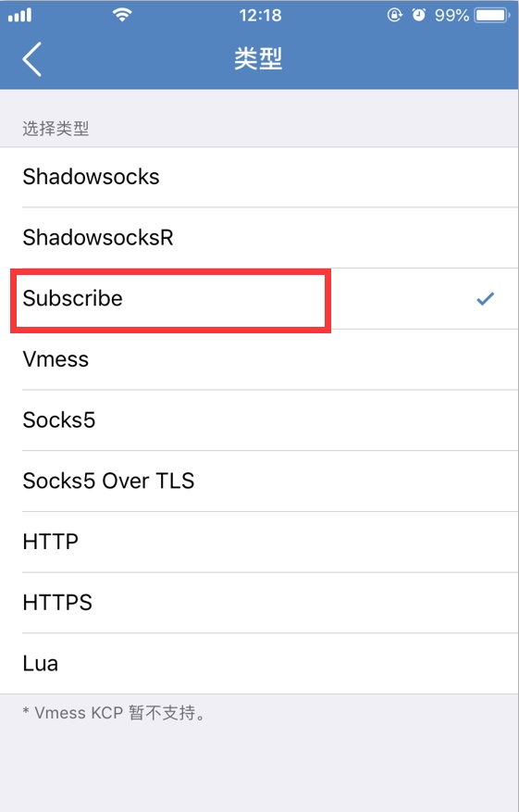Choose Vmess as the type
The width and height of the screenshot is (519, 812).
pos(259,359)
